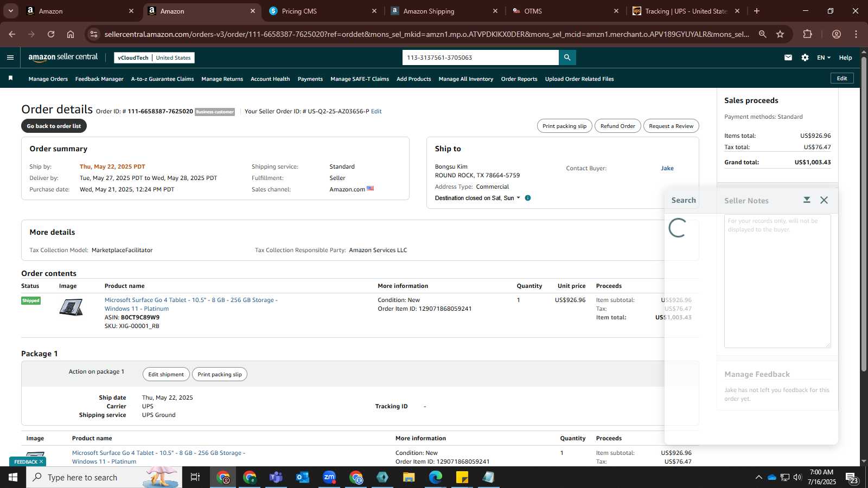Open Zoom from taskbar
Viewport: 868px width, 488px height.
pos(329,477)
